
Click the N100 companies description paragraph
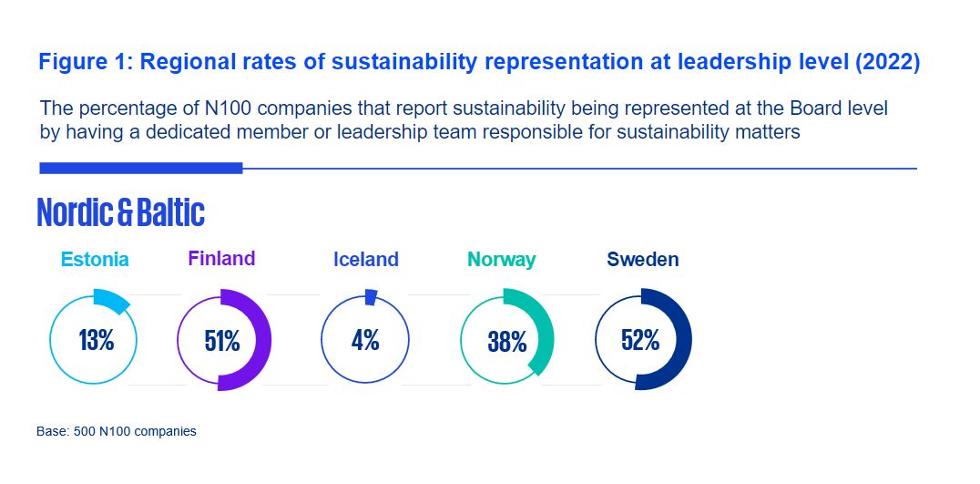tap(464, 120)
